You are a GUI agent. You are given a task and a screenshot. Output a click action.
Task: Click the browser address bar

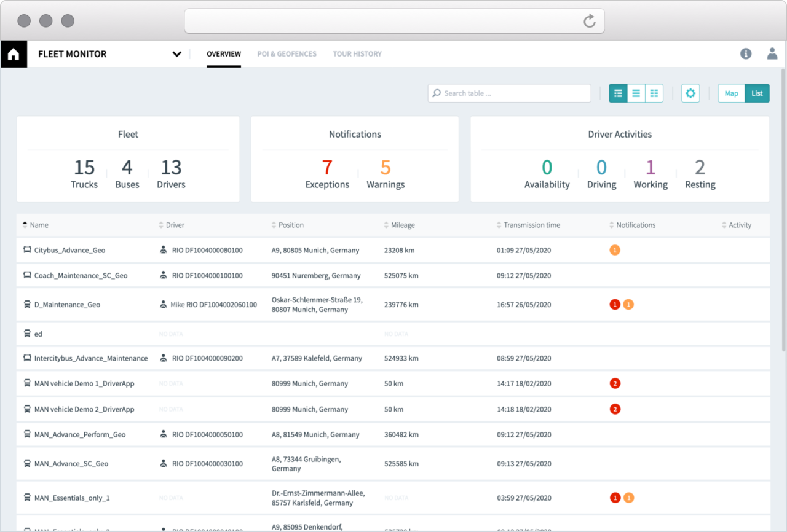[394, 21]
